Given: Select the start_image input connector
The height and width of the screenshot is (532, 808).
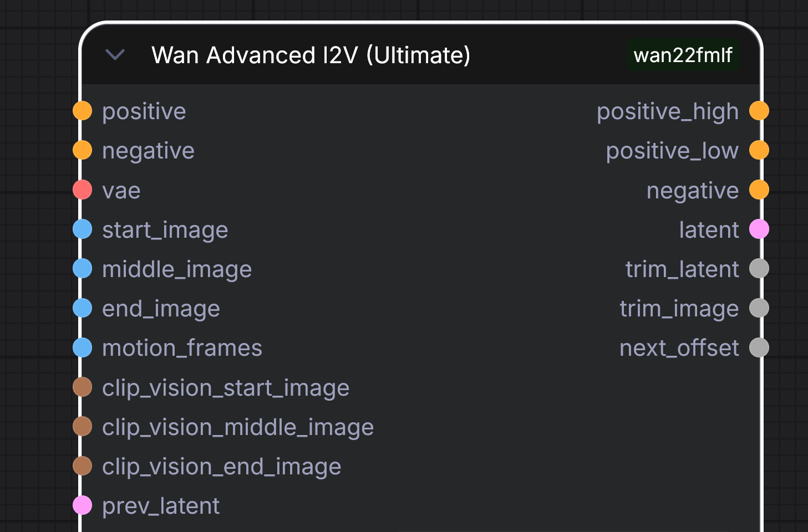Looking at the screenshot, I should coord(83,229).
